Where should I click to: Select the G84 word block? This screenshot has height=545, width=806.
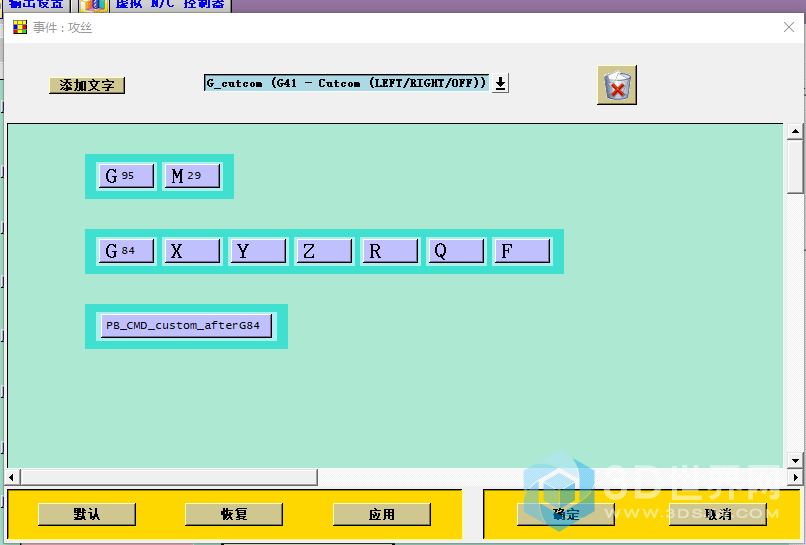(x=126, y=251)
